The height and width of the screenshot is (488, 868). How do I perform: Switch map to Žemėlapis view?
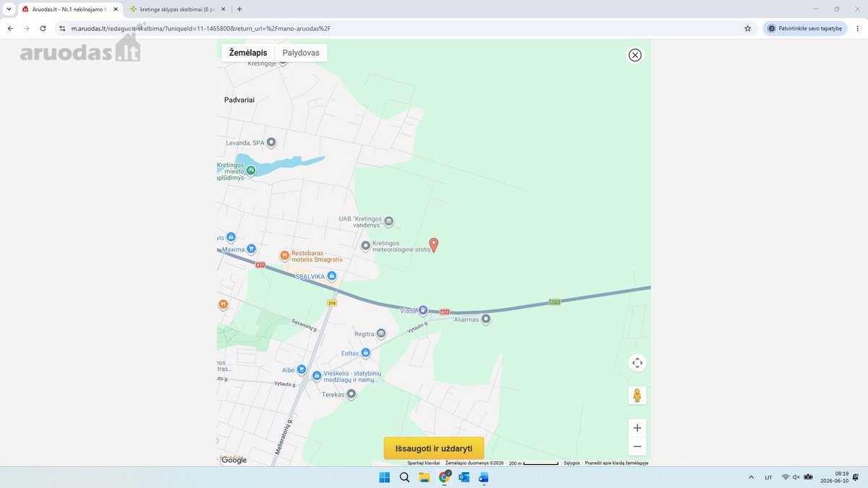(x=248, y=53)
